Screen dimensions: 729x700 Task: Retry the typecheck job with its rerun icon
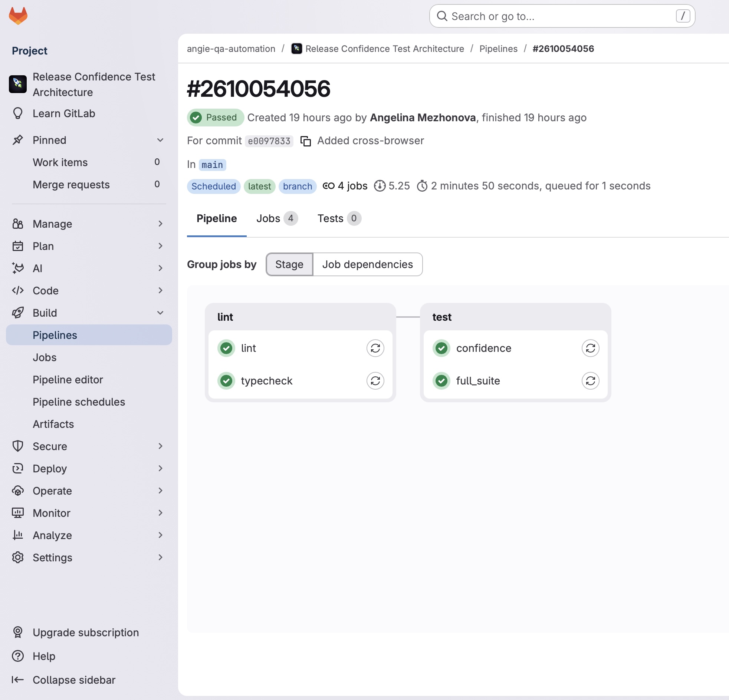tap(375, 381)
